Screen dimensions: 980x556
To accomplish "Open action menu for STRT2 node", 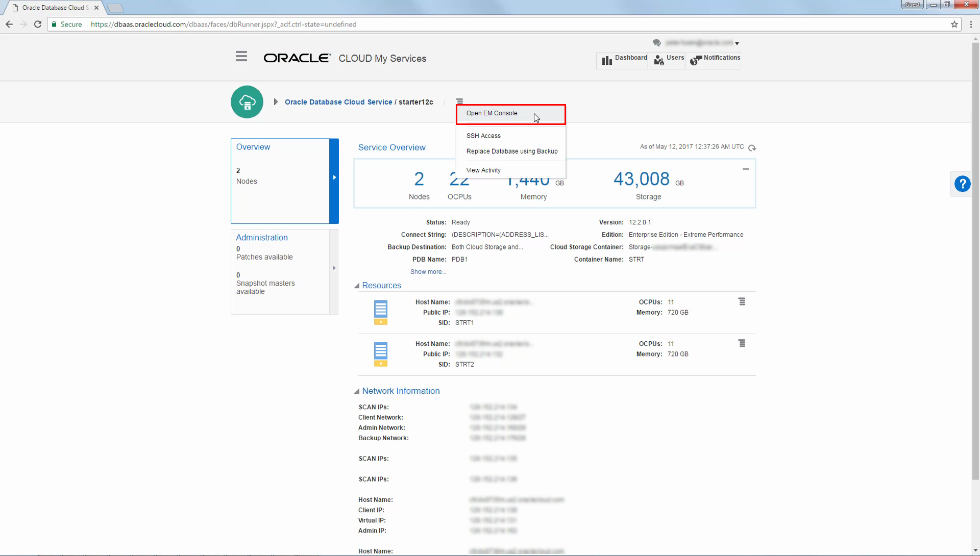I will (x=742, y=344).
